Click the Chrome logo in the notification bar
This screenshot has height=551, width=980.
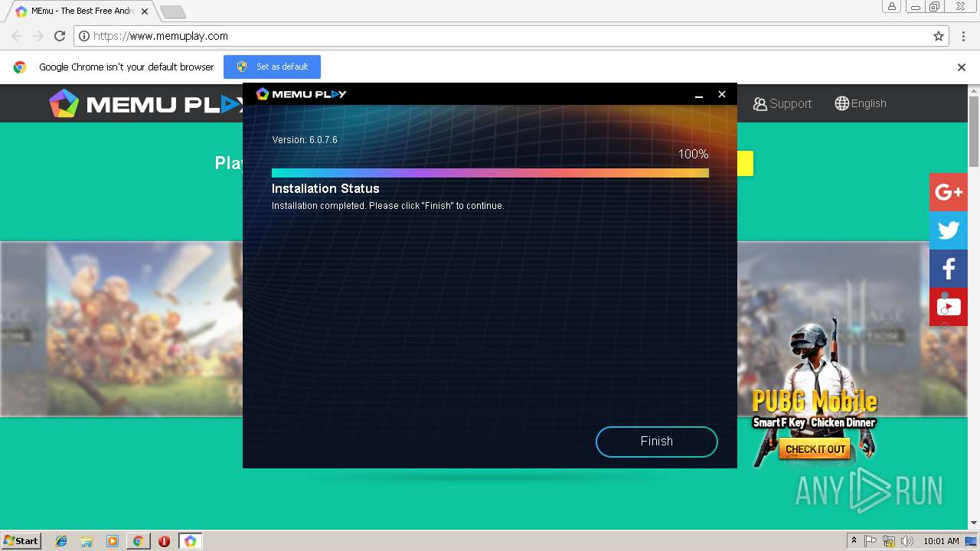pos(20,67)
